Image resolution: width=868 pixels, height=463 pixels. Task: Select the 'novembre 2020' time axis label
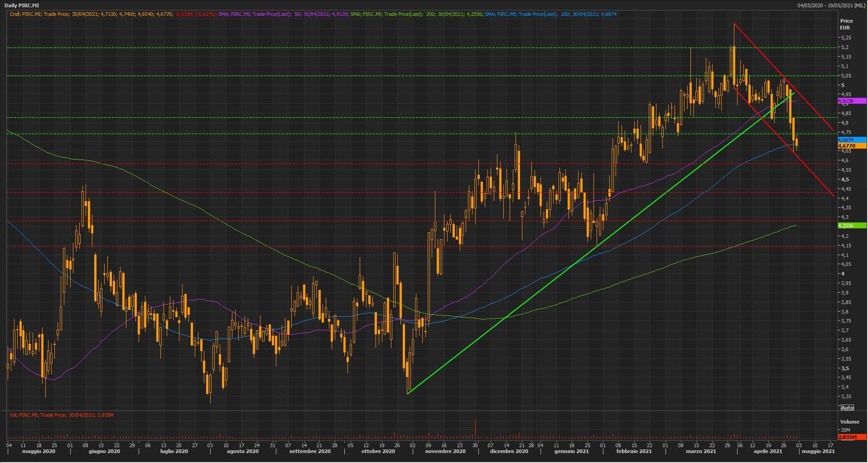coord(445,451)
